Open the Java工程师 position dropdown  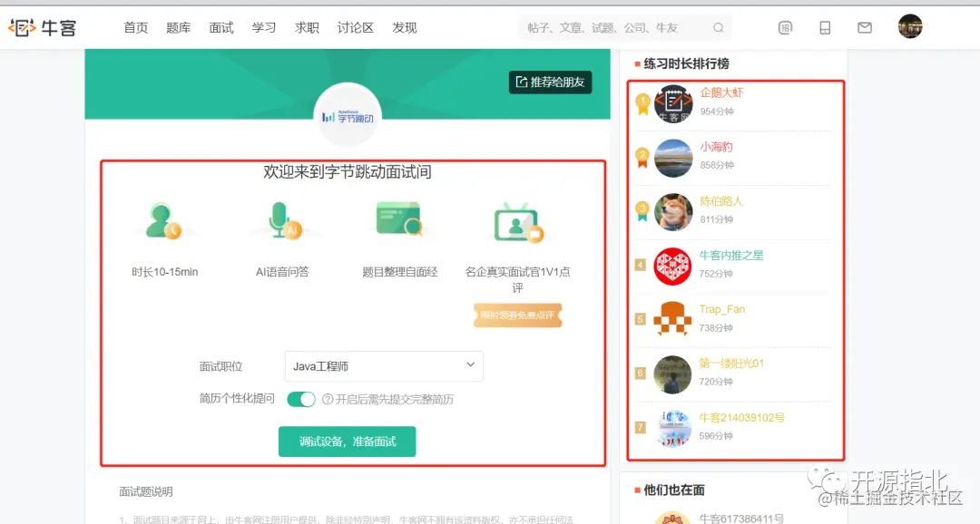383,365
